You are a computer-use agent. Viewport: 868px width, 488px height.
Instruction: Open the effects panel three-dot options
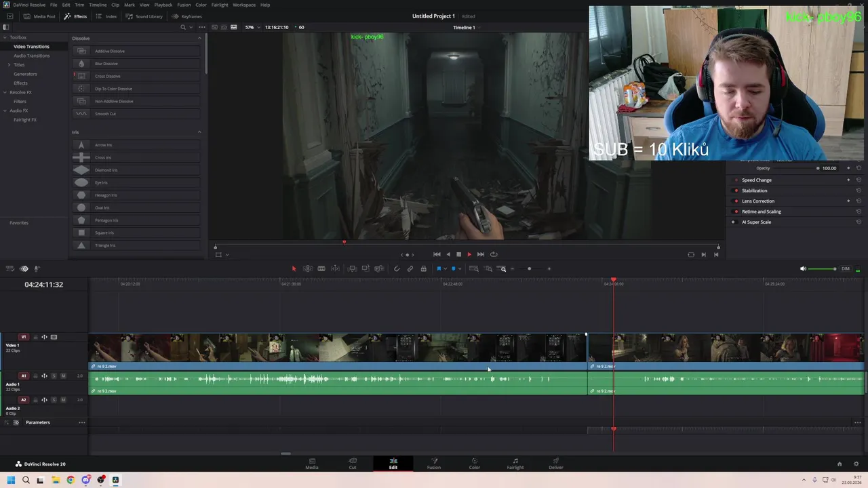tap(201, 27)
